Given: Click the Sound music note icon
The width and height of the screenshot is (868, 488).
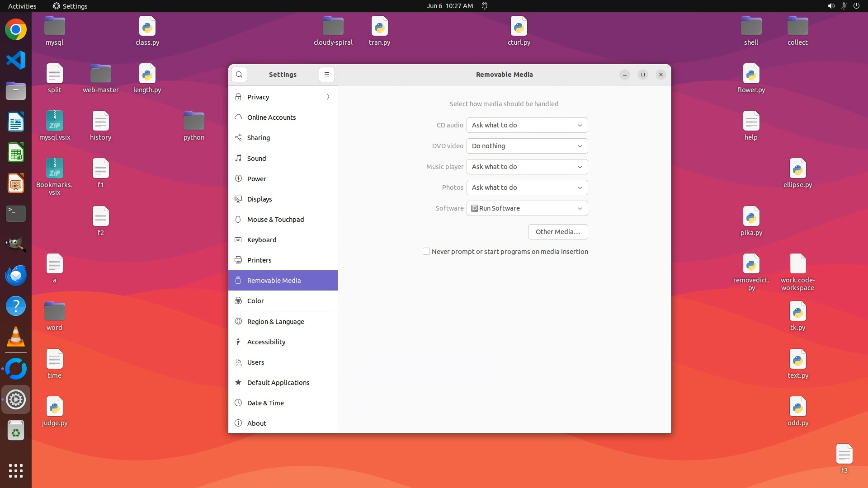Looking at the screenshot, I should [238, 158].
